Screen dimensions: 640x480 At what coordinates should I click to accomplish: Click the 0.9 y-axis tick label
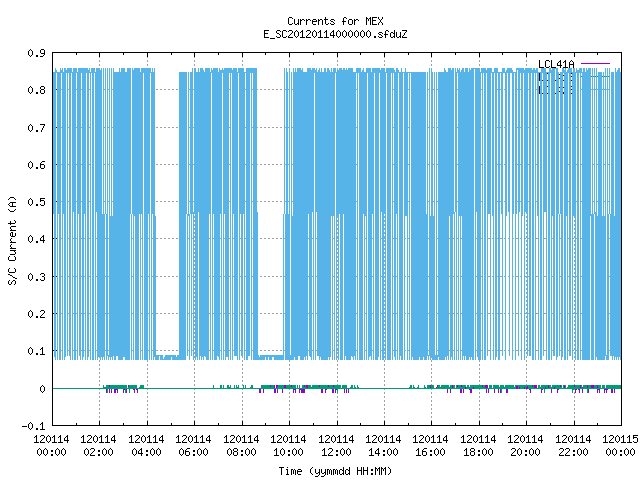coord(36,53)
